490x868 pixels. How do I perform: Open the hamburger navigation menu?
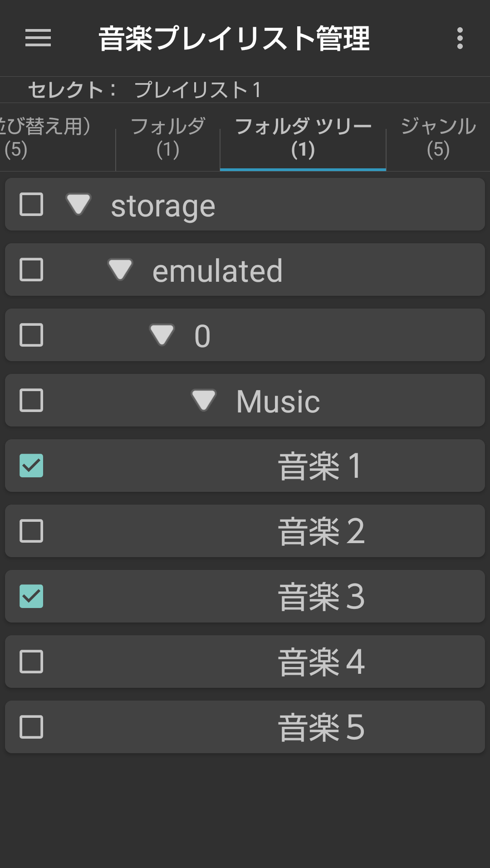(x=38, y=38)
